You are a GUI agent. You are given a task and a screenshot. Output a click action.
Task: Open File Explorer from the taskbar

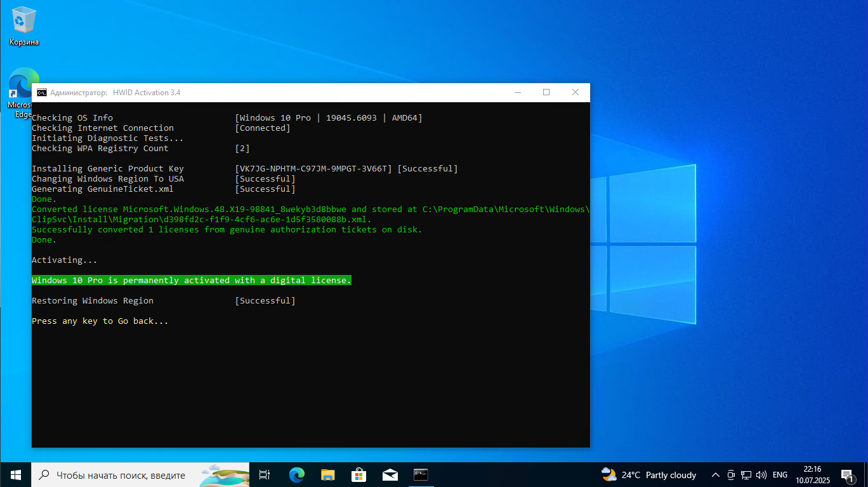coord(327,475)
